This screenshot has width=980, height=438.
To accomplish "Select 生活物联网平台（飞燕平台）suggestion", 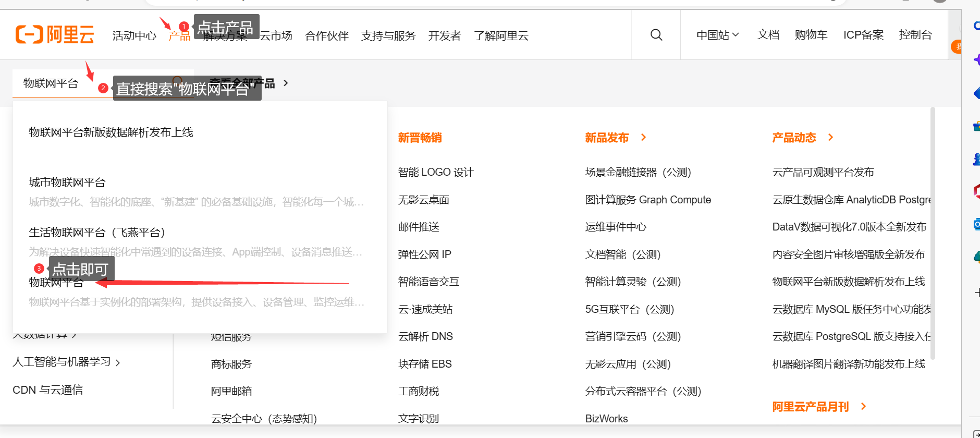I will pyautogui.click(x=97, y=233).
